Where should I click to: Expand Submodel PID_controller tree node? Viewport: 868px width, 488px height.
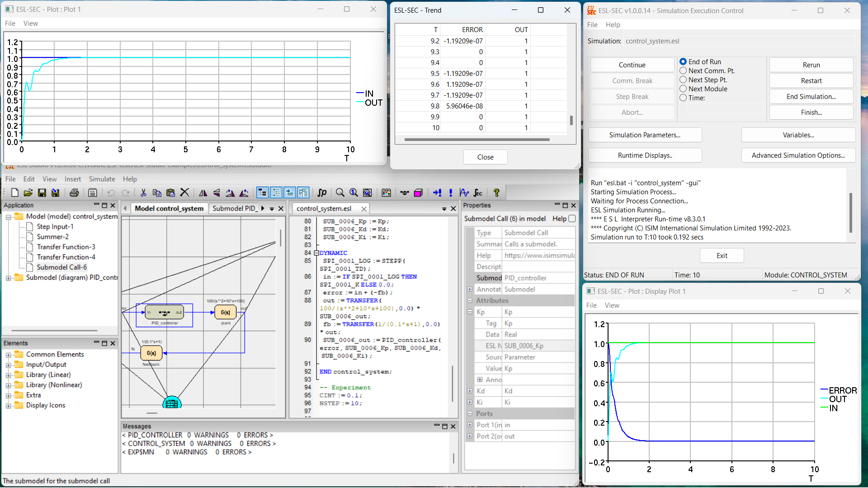[8, 278]
